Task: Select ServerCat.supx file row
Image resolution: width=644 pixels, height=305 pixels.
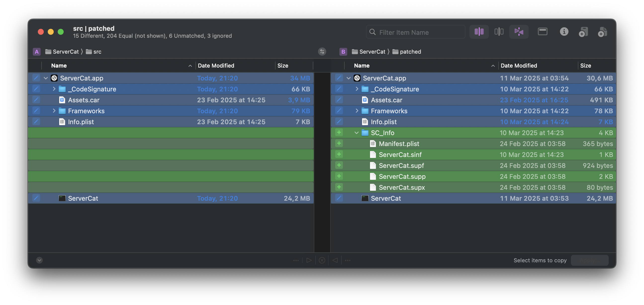Action: pyautogui.click(x=473, y=187)
